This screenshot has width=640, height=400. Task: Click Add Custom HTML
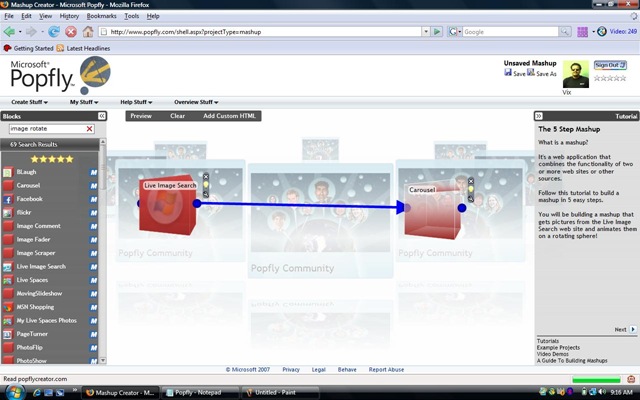pos(229,116)
